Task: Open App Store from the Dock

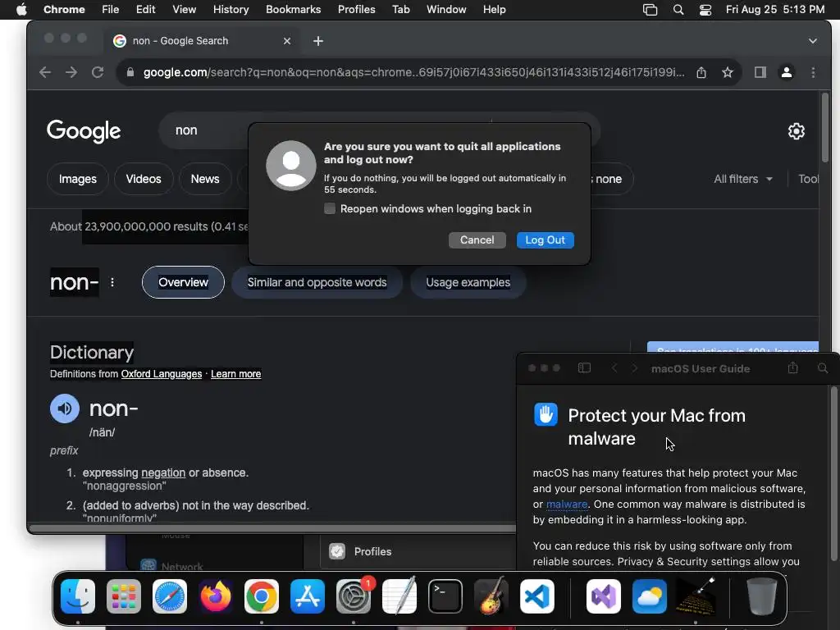Action: coord(308,596)
